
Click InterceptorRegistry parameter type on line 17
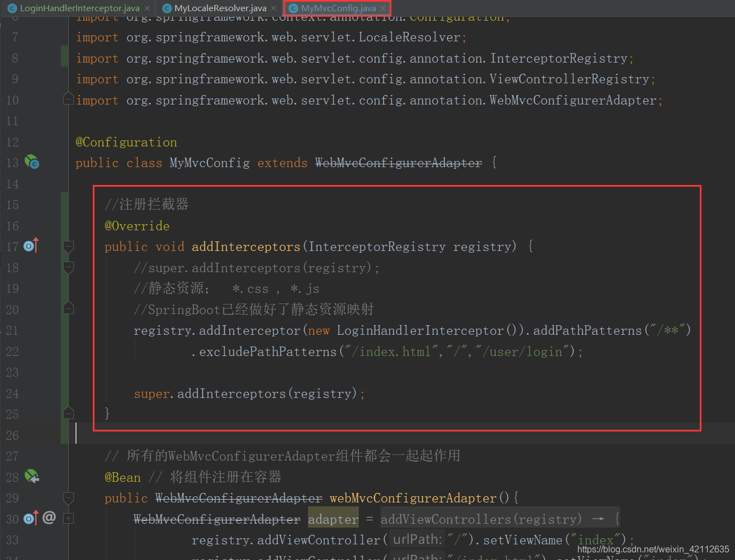377,246
